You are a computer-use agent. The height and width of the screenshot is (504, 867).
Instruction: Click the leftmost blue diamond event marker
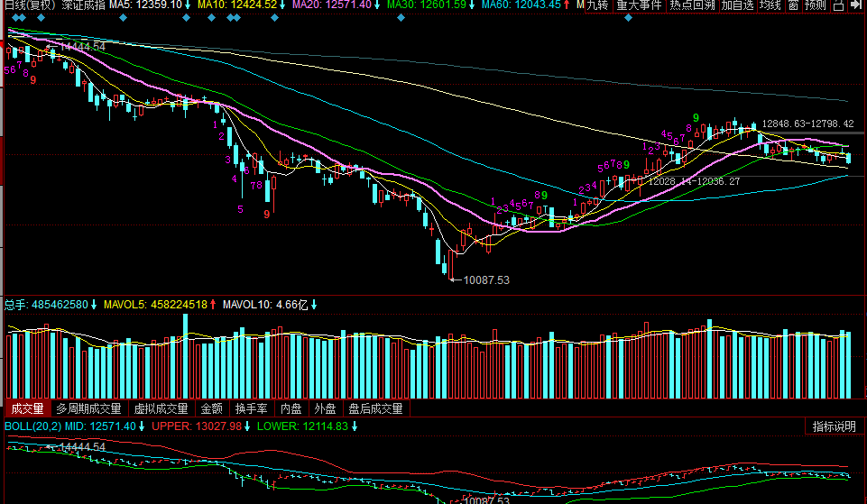(13, 18)
